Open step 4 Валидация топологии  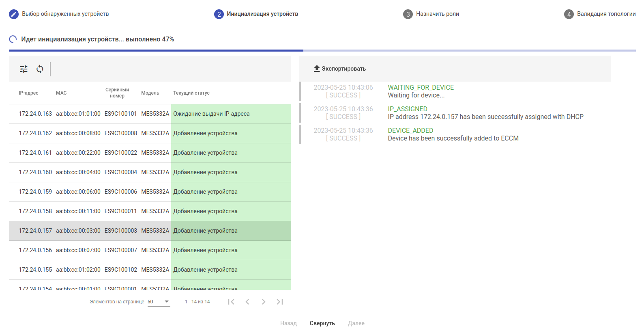(x=600, y=14)
